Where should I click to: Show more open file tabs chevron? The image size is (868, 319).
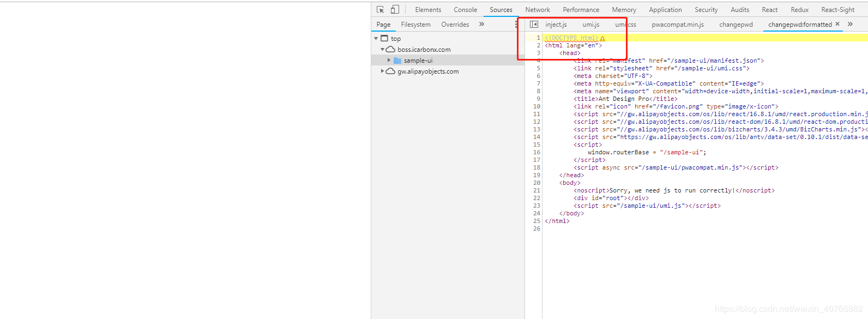[850, 24]
